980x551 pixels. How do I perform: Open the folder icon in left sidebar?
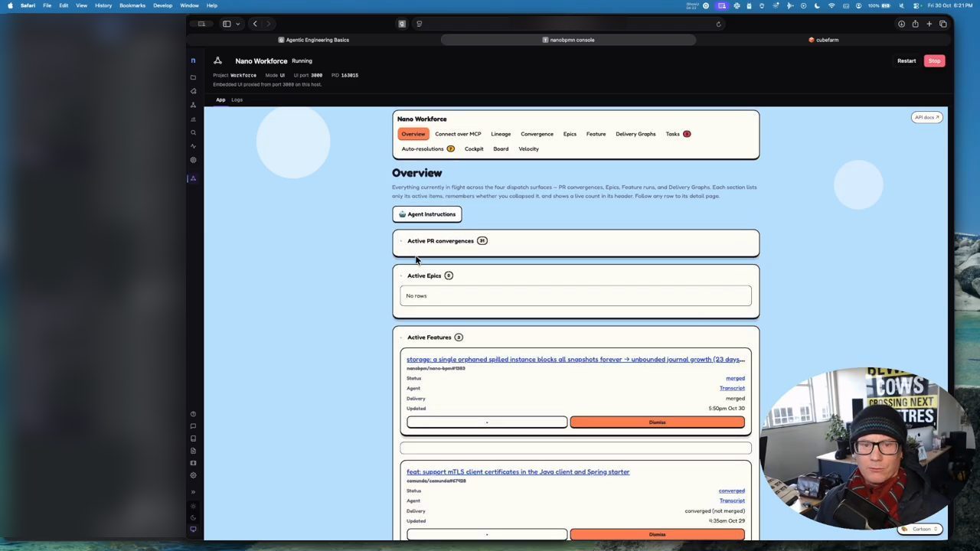pos(193,77)
